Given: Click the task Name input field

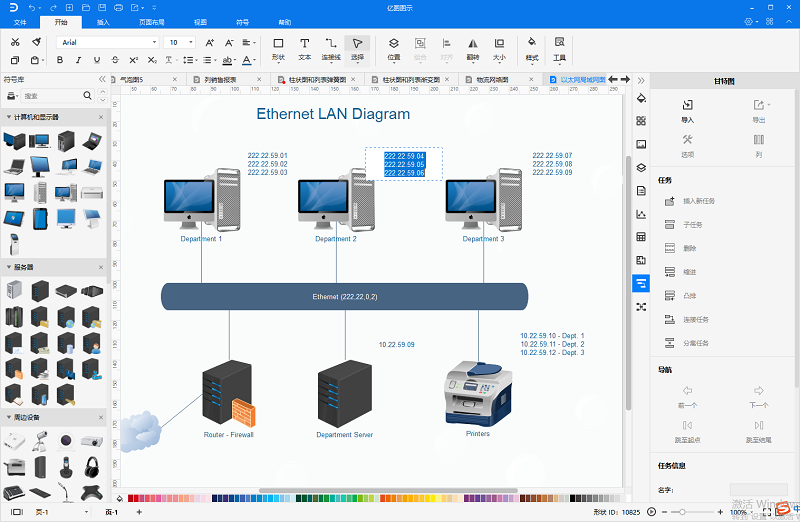Looking at the screenshot, I should pyautogui.click(x=759, y=490).
